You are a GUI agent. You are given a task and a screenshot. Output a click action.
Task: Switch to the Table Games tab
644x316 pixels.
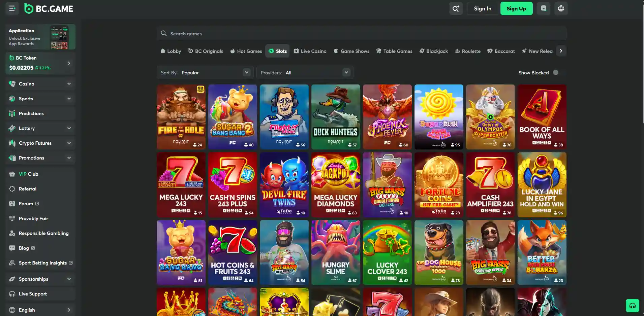394,51
